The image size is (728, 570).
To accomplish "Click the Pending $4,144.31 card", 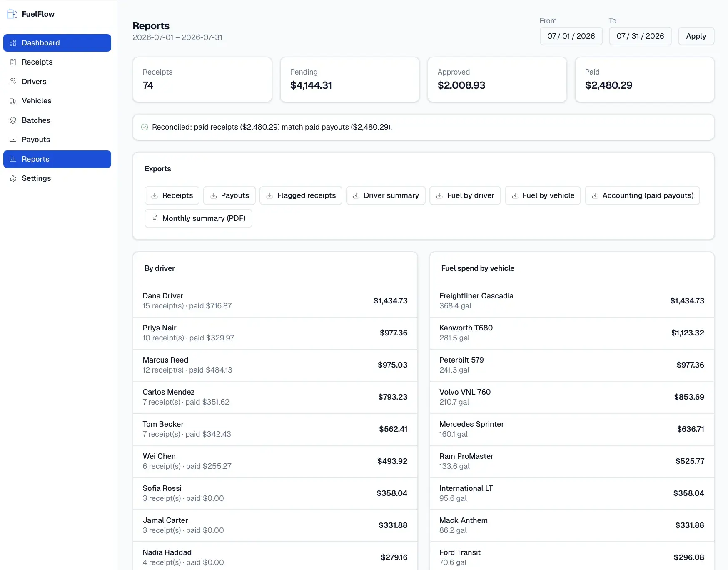I will (350, 80).
